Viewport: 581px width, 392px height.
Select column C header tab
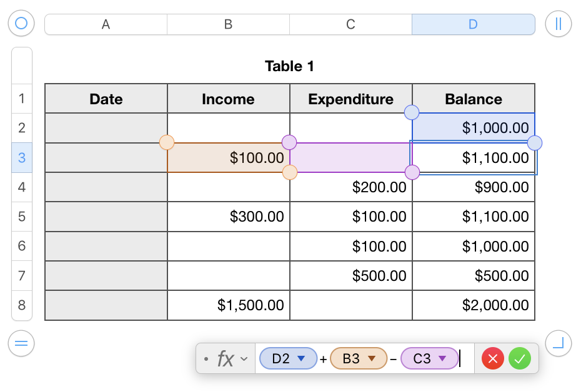(x=350, y=24)
